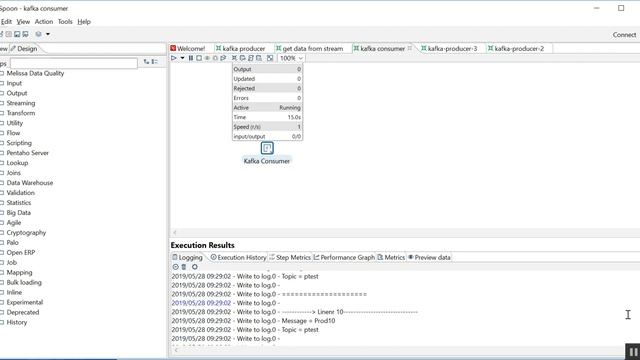Open the Execution History tab
This screenshot has width=640, height=360.
[x=238, y=257]
